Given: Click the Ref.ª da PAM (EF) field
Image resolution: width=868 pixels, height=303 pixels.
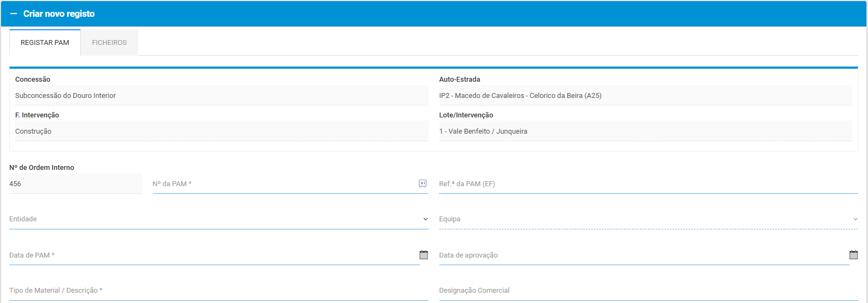Looking at the screenshot, I should (x=647, y=184).
